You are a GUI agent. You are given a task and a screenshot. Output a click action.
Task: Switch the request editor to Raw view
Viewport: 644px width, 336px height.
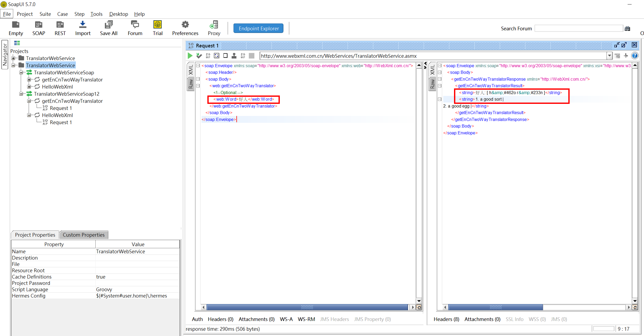(191, 84)
